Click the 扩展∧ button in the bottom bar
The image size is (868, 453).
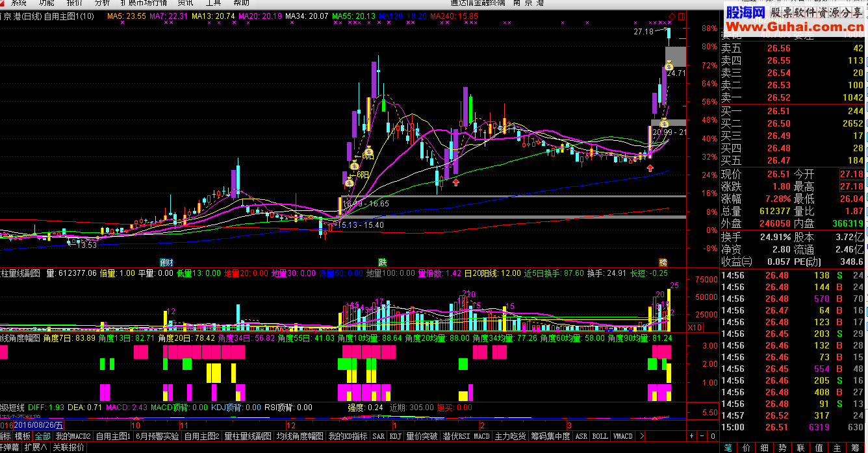(x=36, y=447)
